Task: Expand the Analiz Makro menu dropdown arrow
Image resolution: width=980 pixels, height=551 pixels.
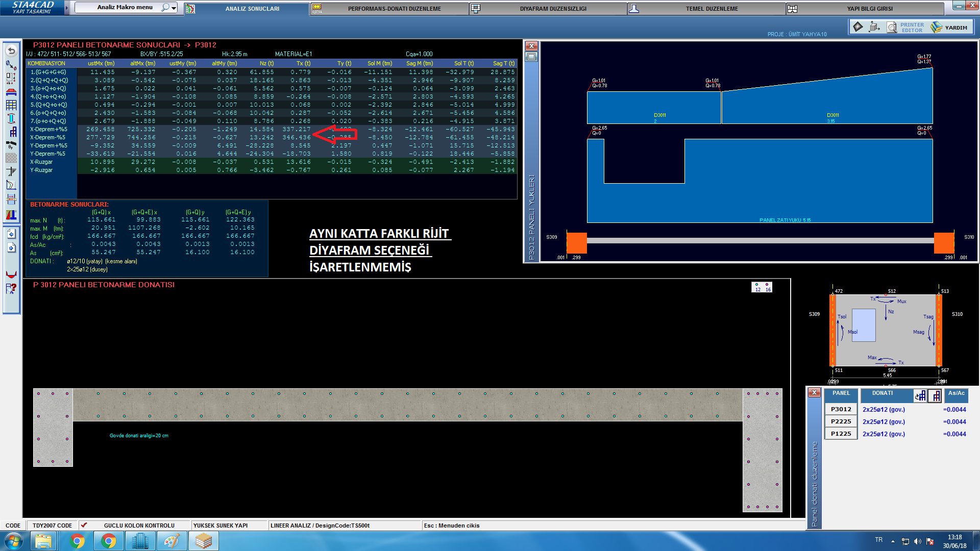Action: 174,8
